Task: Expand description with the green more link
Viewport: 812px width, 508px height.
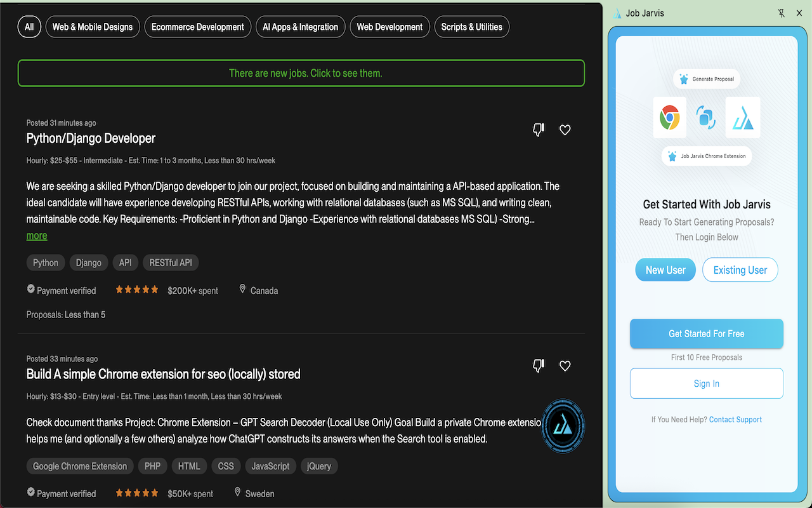Action: pyautogui.click(x=37, y=236)
